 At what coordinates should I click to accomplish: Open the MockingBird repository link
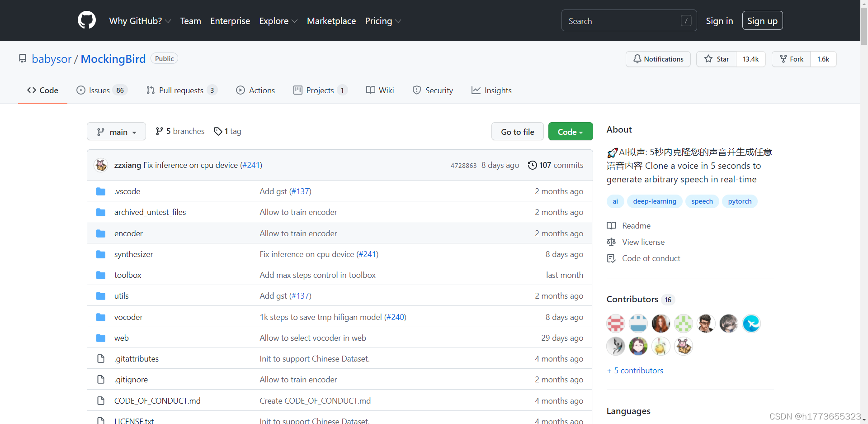[x=113, y=59]
